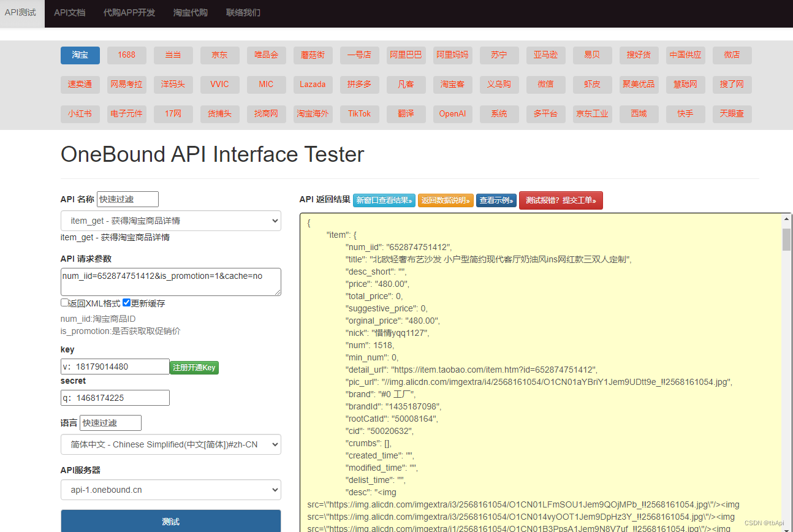Click 新窗口查看结果 button

(384, 200)
